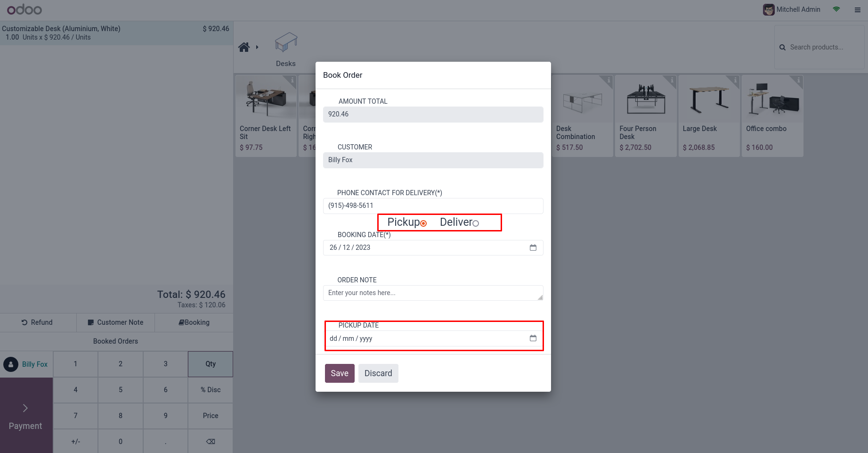
Task: Click the hamburger menu icon
Action: (858, 10)
